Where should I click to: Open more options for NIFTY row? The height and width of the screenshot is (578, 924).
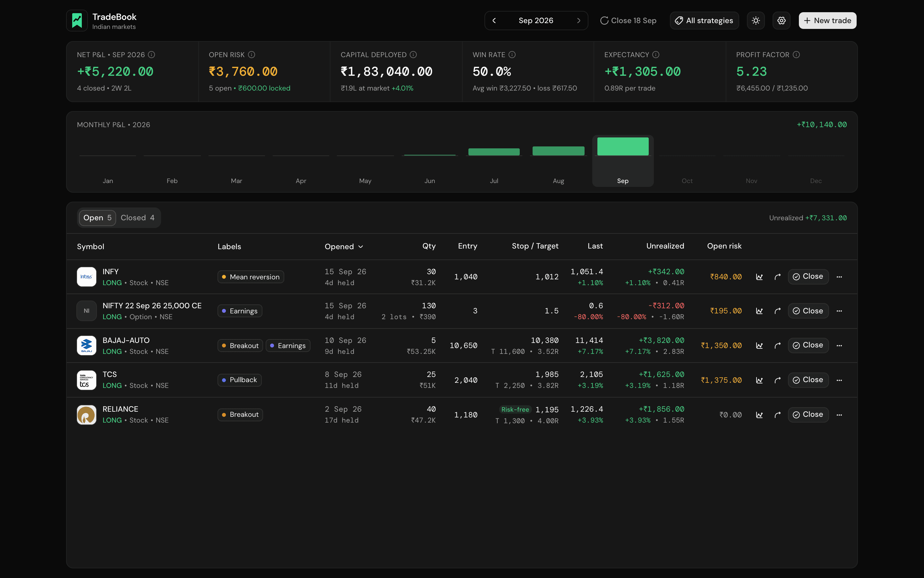[x=839, y=311]
